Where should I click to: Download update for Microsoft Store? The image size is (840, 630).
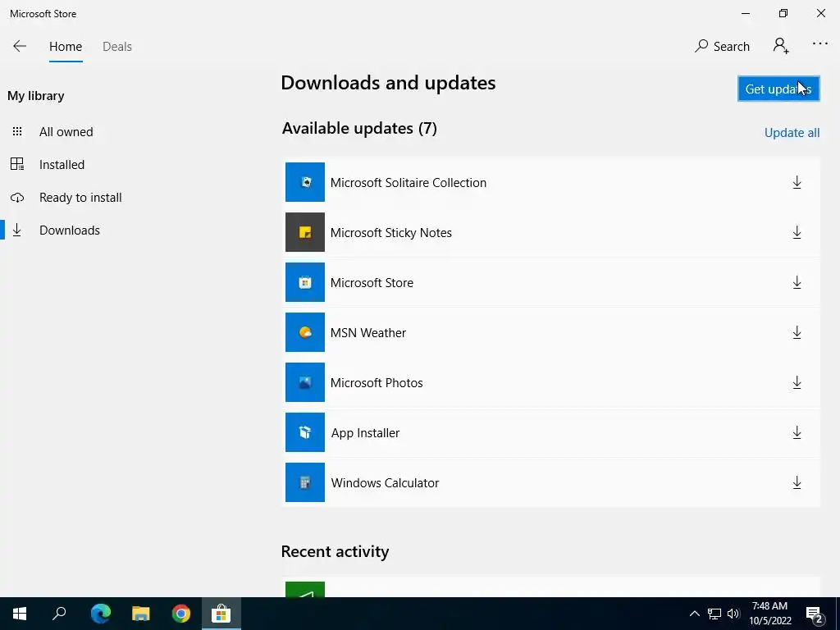pyautogui.click(x=797, y=282)
